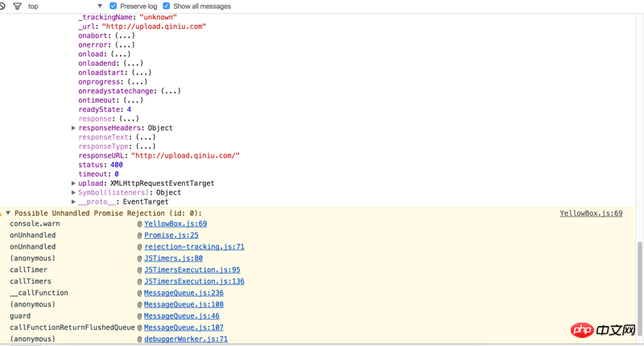
Task: Click the yellow warning triangle icon
Action: 3,213
